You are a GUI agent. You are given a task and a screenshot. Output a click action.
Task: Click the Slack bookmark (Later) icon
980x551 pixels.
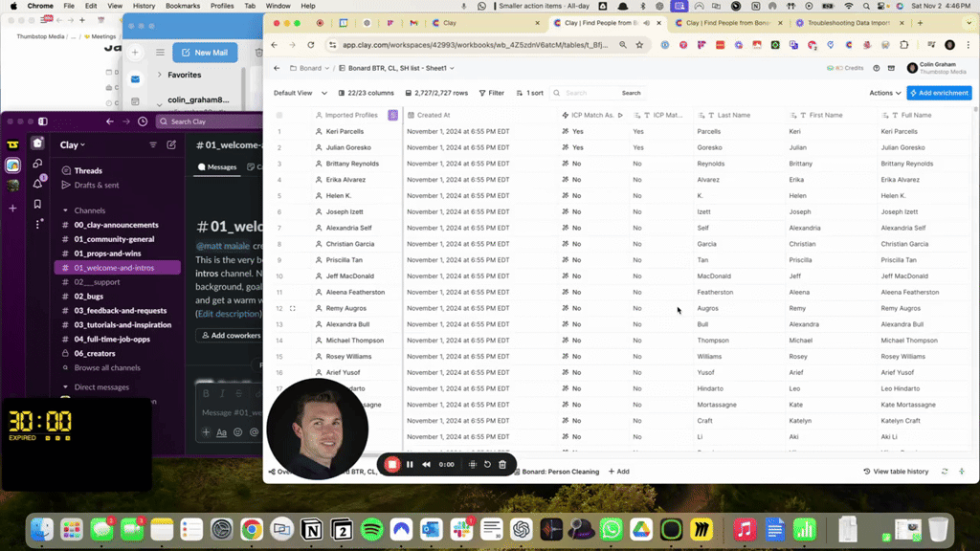37,204
